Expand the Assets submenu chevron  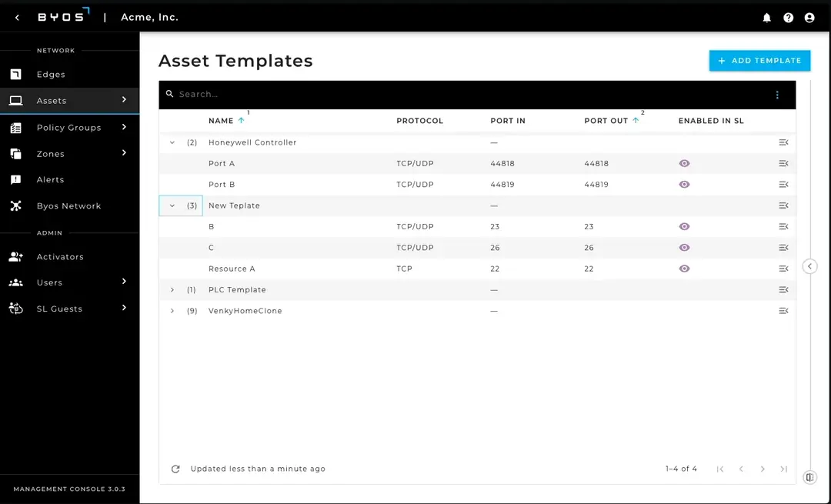[x=124, y=99]
